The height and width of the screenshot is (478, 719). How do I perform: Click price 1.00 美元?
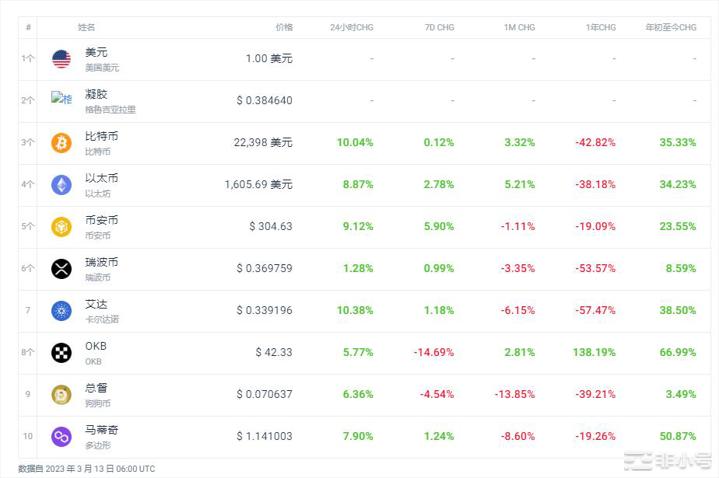pos(269,59)
